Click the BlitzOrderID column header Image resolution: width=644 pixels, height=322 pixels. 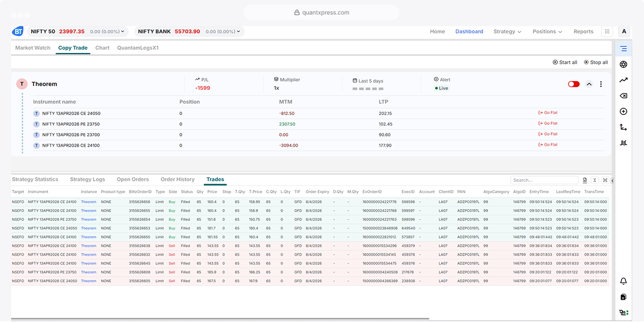point(140,191)
